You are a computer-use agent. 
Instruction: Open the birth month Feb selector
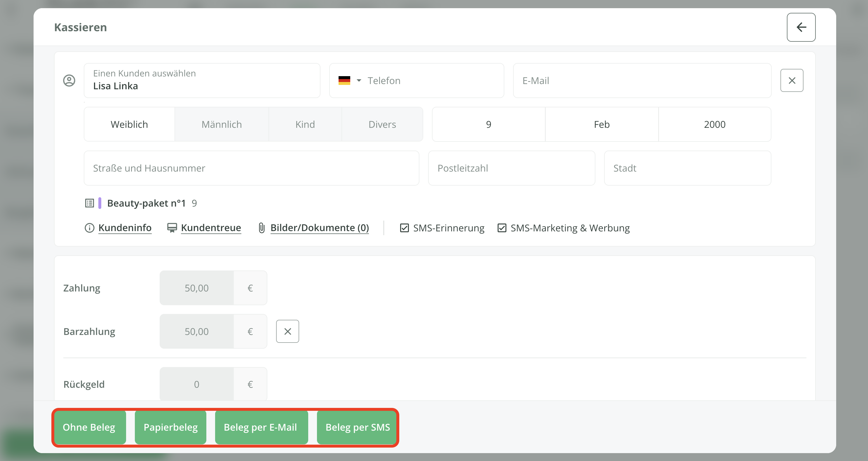coord(602,124)
